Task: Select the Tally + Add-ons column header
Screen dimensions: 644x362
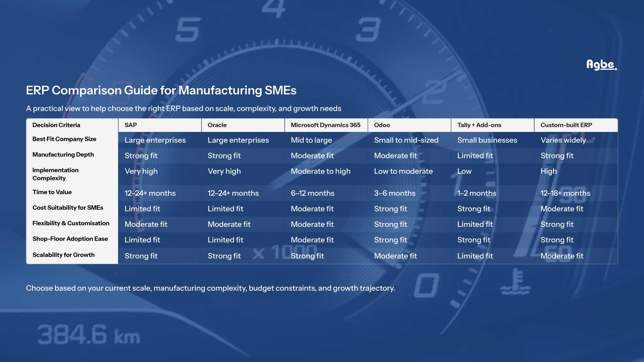Action: pyautogui.click(x=479, y=125)
